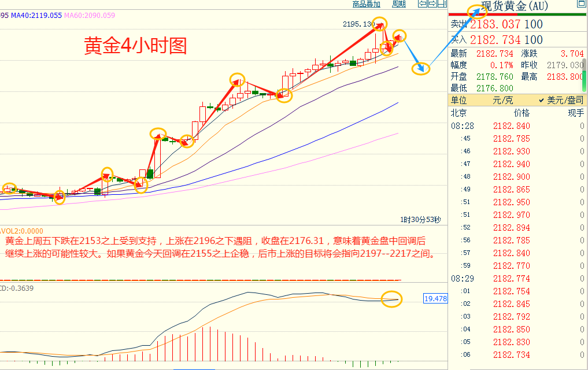Image resolution: width=588 pixels, height=370 pixels.
Task: Click the 北京 time column header
Action: pos(458,113)
